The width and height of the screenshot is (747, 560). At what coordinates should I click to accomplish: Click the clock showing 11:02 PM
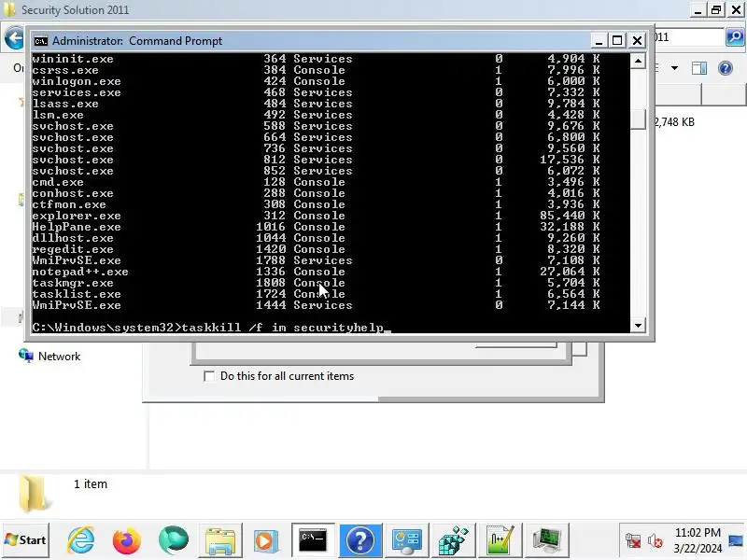(698, 532)
